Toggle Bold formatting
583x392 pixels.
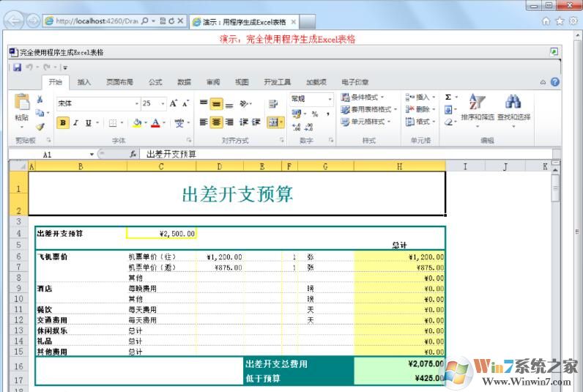[x=63, y=123]
